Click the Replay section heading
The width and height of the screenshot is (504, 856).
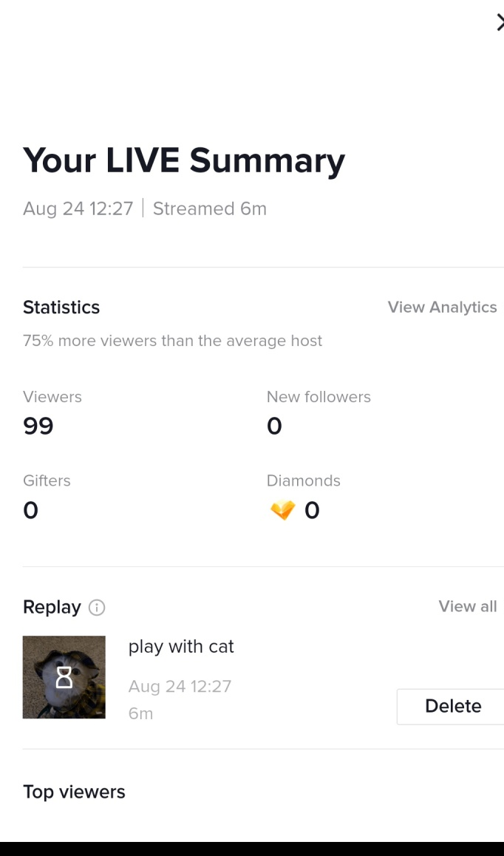(x=52, y=607)
